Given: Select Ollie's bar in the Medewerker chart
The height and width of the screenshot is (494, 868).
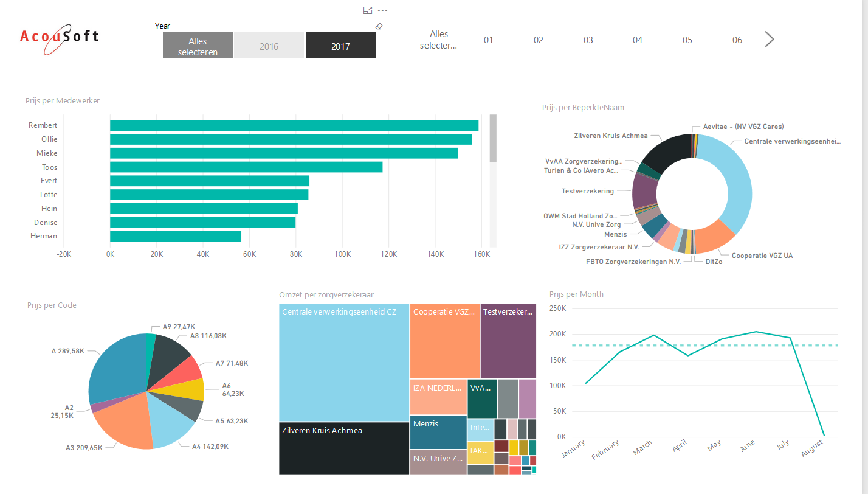Looking at the screenshot, I should coord(291,139).
